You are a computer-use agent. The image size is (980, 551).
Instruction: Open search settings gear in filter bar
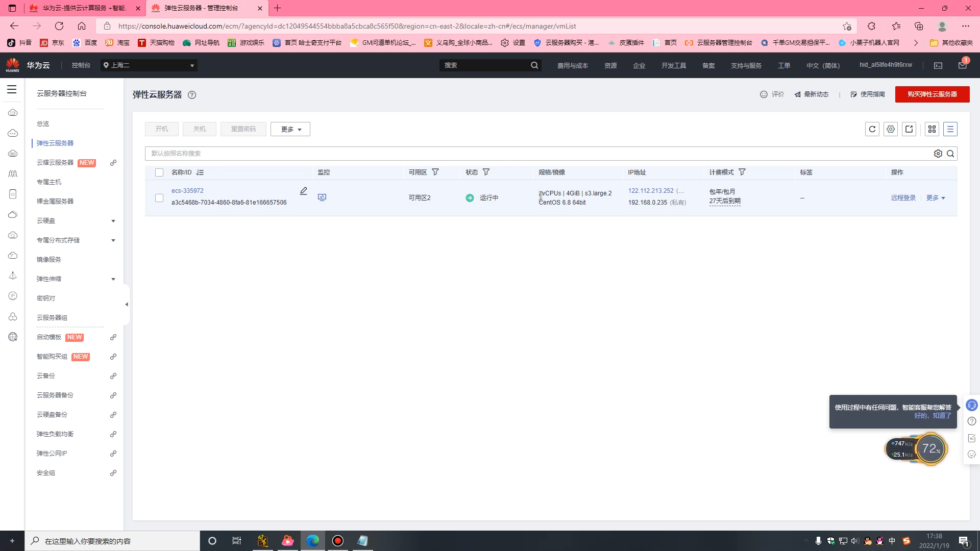938,154
